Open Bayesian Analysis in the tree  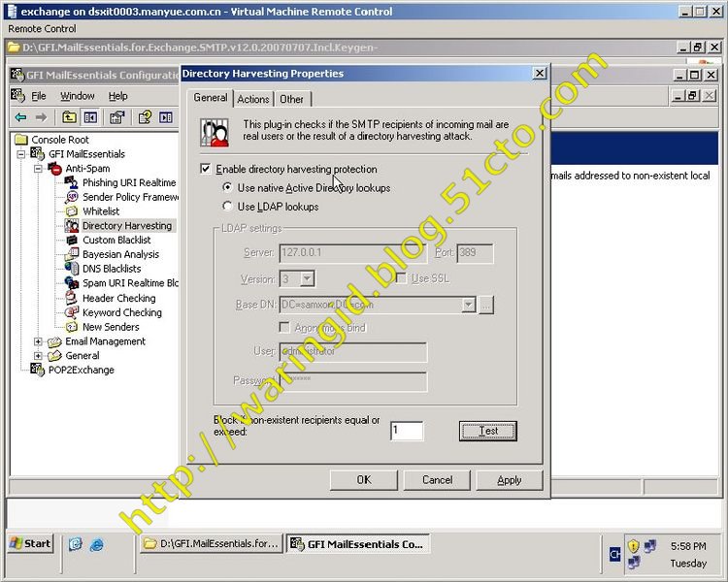tap(120, 254)
